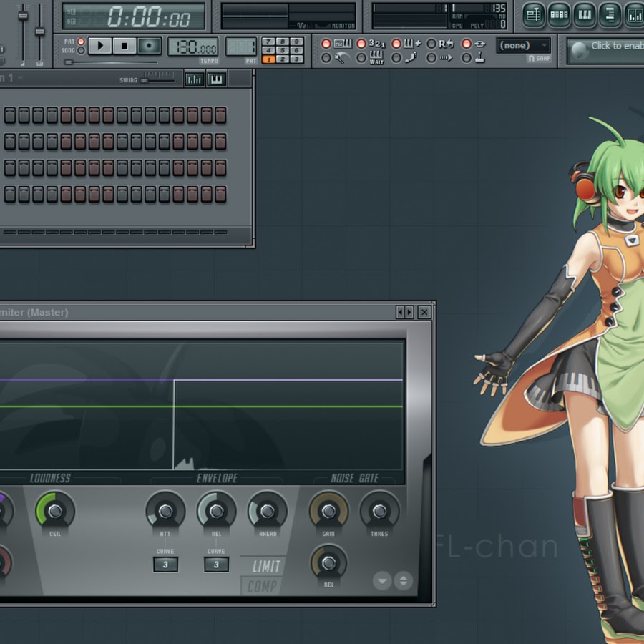Click the online news 'Click to enable' panel
The image size is (644, 644).
click(606, 51)
